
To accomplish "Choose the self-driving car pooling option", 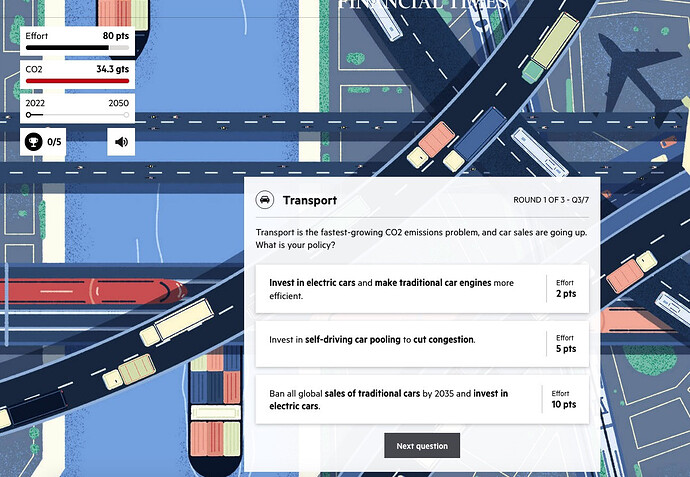I will 422,344.
